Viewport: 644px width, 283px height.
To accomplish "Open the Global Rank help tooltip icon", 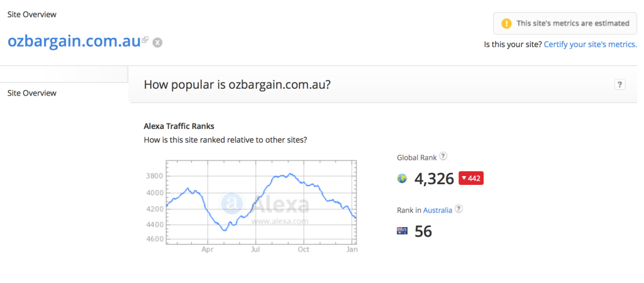I will (x=443, y=157).
